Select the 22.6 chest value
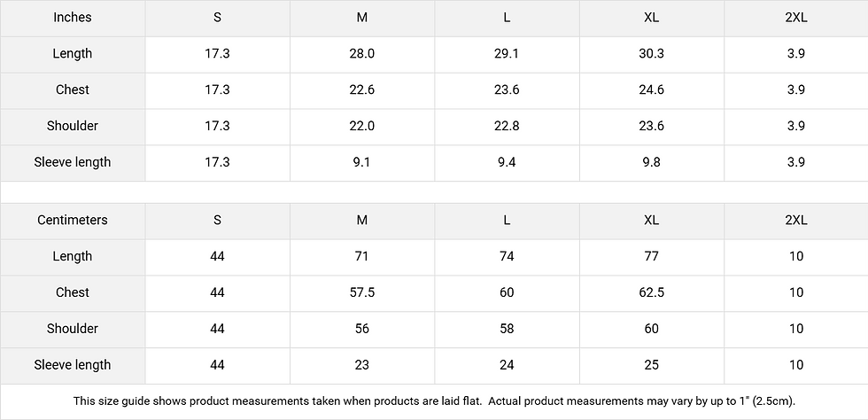Screen dimensions: 868x420 coord(361,89)
